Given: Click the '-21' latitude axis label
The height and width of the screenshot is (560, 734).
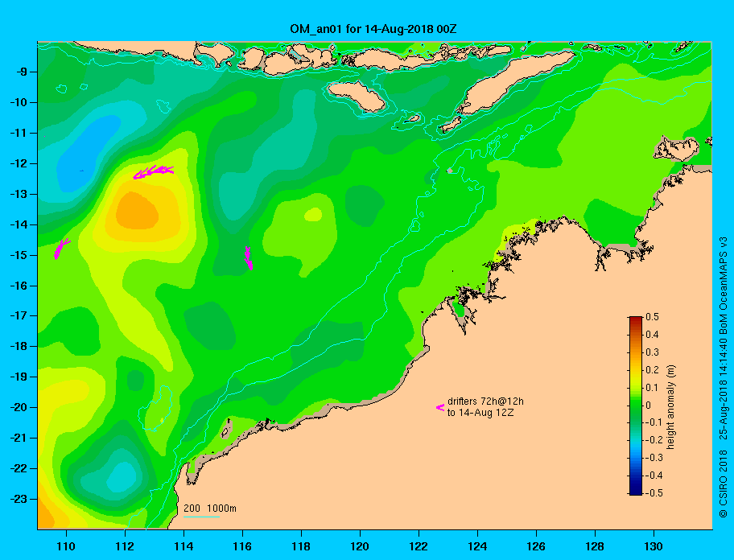Looking at the screenshot, I should point(19,438).
